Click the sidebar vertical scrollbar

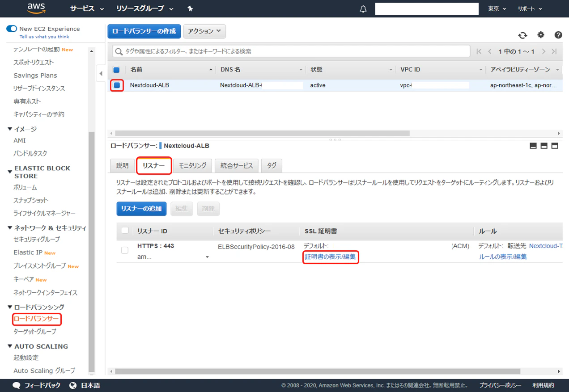tap(92, 252)
